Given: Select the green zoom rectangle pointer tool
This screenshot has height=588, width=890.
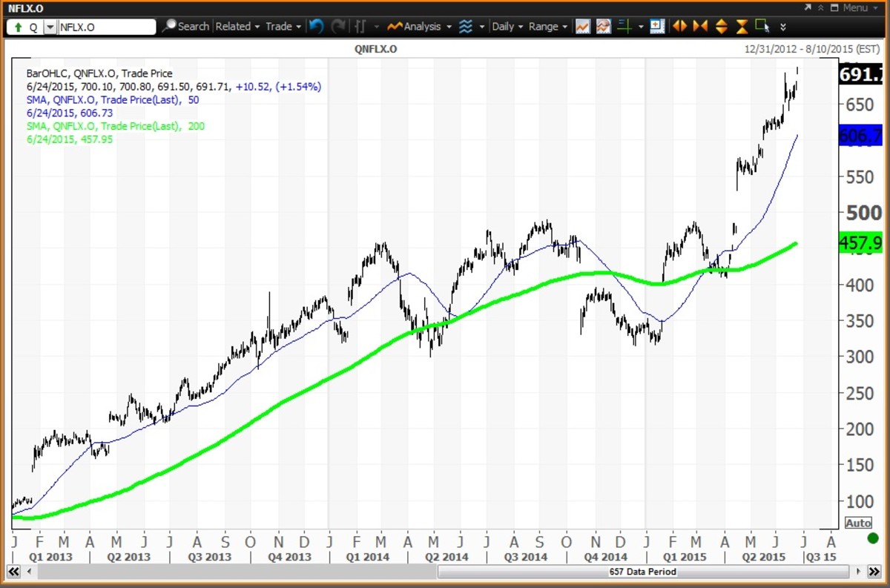Looking at the screenshot, I should click(762, 26).
